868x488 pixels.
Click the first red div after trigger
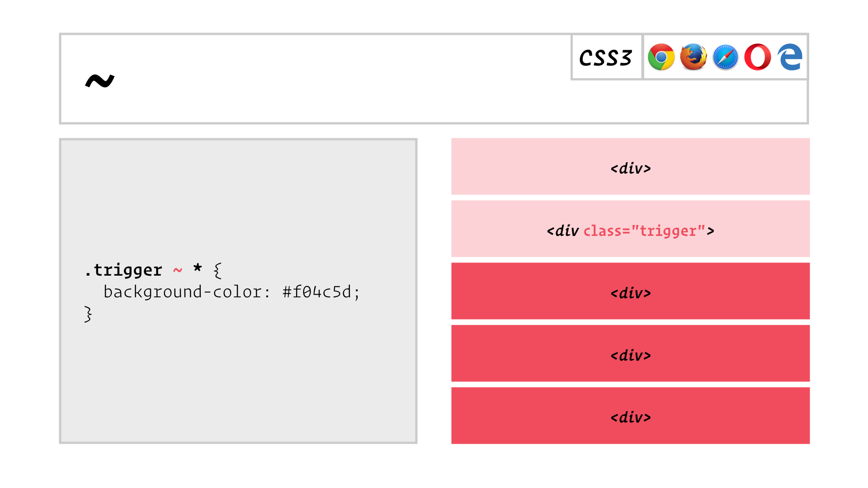click(x=630, y=291)
